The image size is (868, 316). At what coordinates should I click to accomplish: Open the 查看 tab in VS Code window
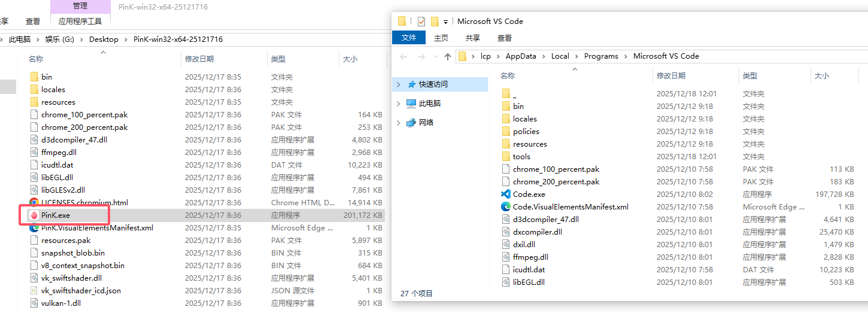tap(505, 38)
